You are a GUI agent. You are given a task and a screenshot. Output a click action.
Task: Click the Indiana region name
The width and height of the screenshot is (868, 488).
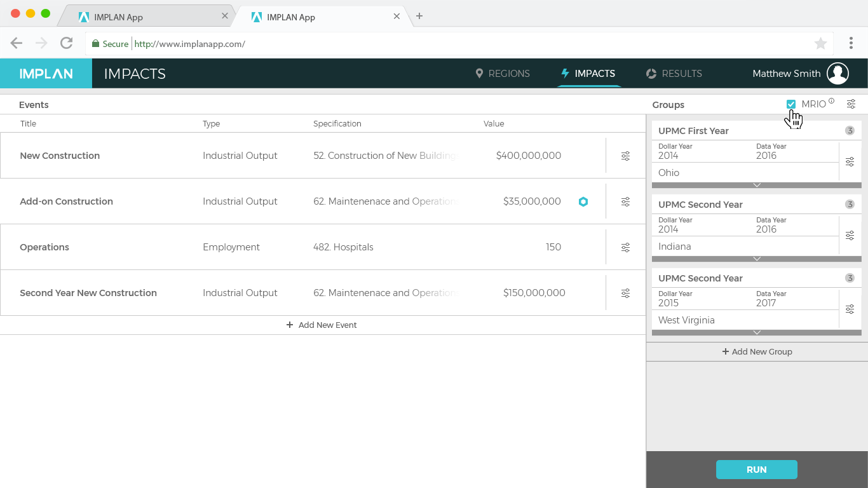pos(674,247)
